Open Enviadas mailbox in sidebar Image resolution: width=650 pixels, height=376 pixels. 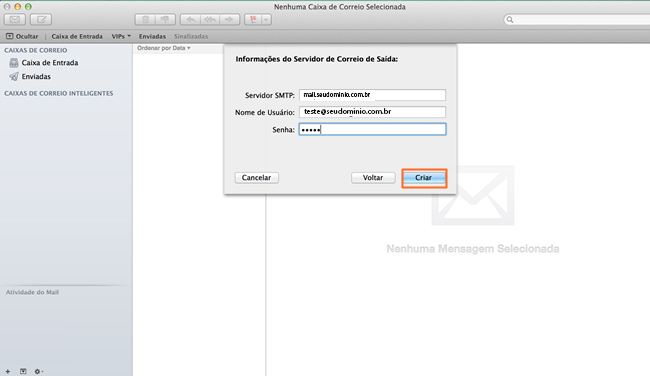click(x=36, y=76)
